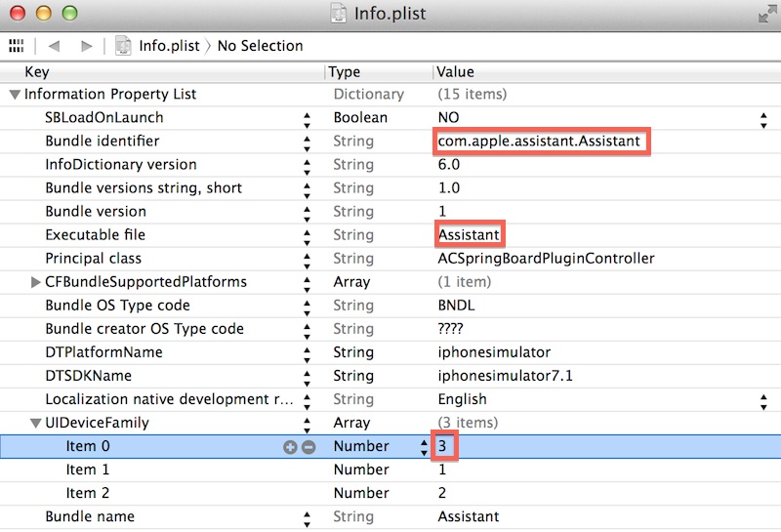Viewport: 781px width, 532px height.
Task: Open the localization value dropdown for English
Action: [x=763, y=400]
